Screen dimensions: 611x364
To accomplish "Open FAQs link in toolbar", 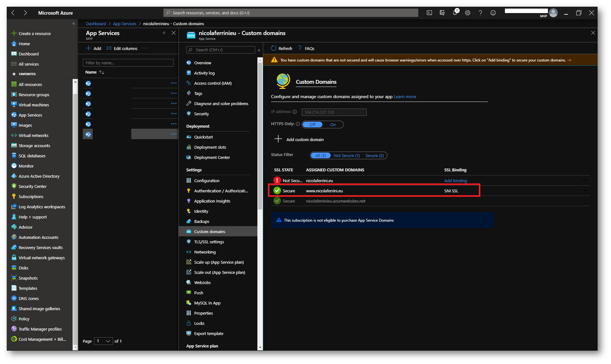I will (306, 48).
